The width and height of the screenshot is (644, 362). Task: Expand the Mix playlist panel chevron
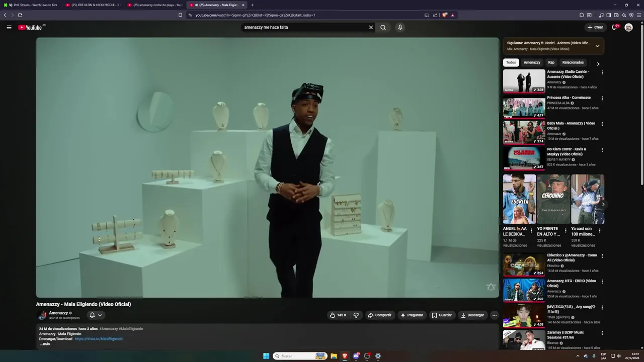coord(597,46)
